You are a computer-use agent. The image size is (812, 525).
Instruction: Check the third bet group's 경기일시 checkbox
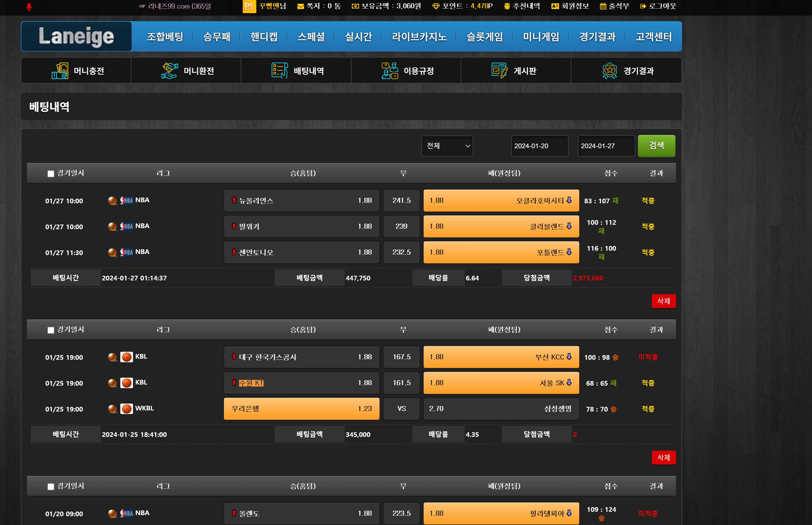pos(51,487)
